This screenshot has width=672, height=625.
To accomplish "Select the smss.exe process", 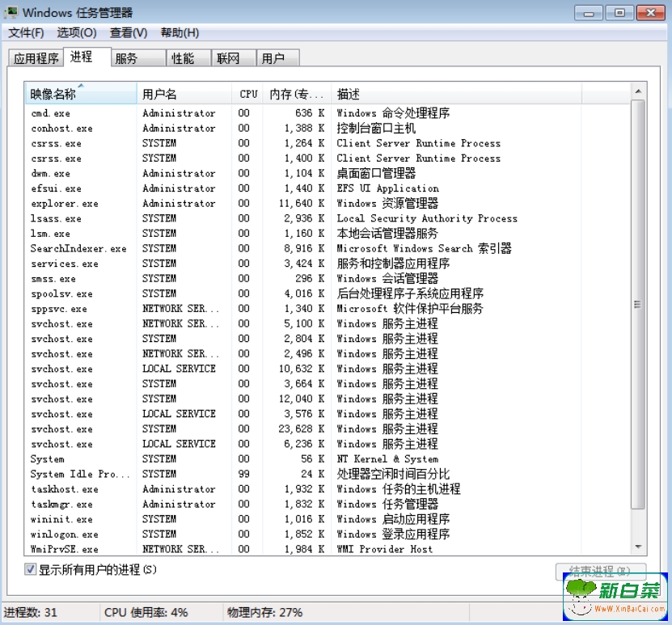I will tap(328, 278).
